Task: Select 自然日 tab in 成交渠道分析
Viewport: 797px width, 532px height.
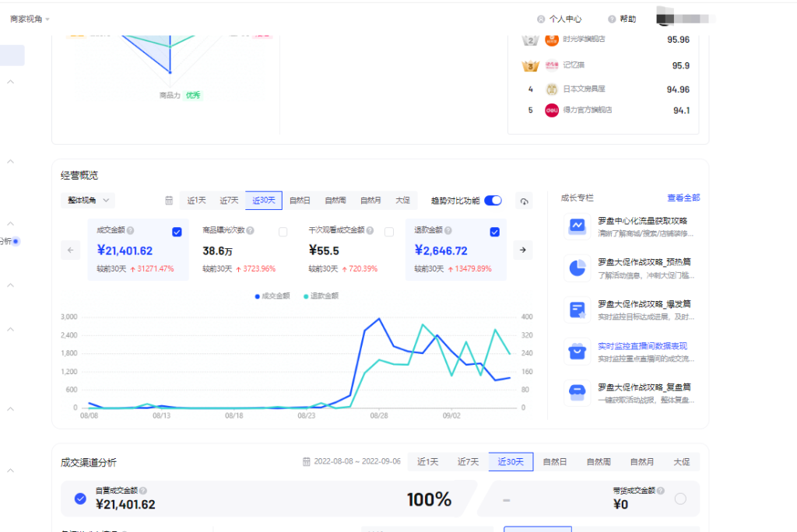Action: coord(554,462)
